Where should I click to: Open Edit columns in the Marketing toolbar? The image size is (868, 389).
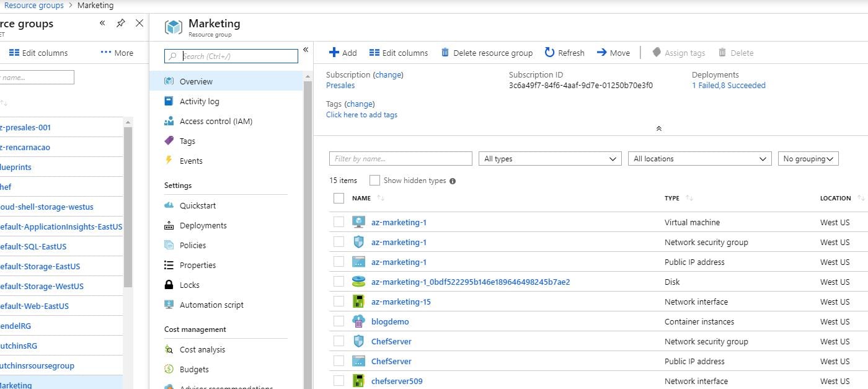click(x=399, y=53)
